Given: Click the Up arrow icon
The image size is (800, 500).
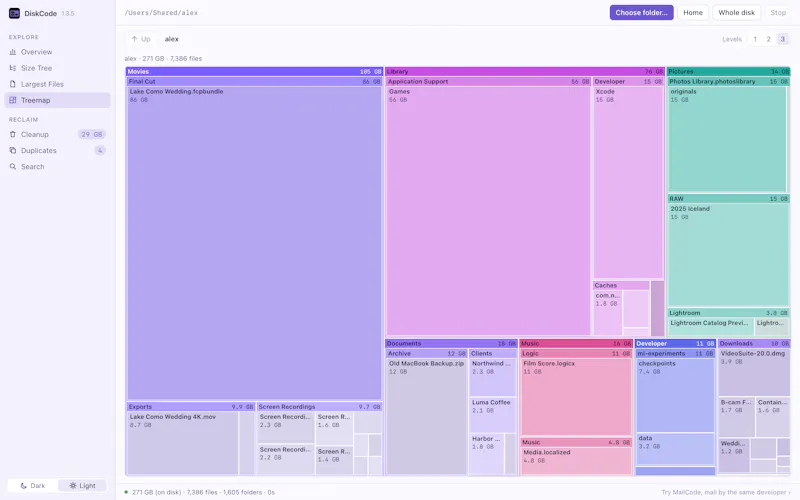Looking at the screenshot, I should pyautogui.click(x=134, y=39).
